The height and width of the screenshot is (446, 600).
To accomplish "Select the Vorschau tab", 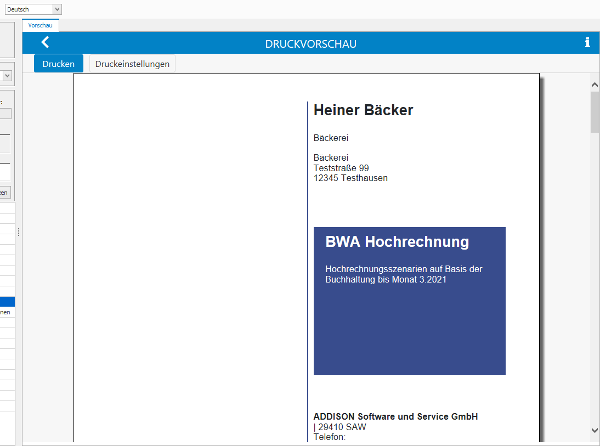I will [40, 25].
